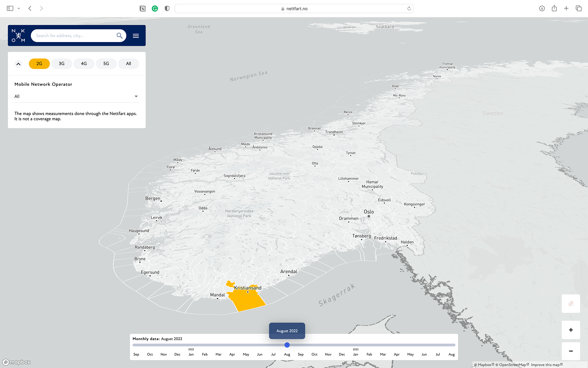Select the All networks tab
588x368 pixels.
(x=129, y=64)
